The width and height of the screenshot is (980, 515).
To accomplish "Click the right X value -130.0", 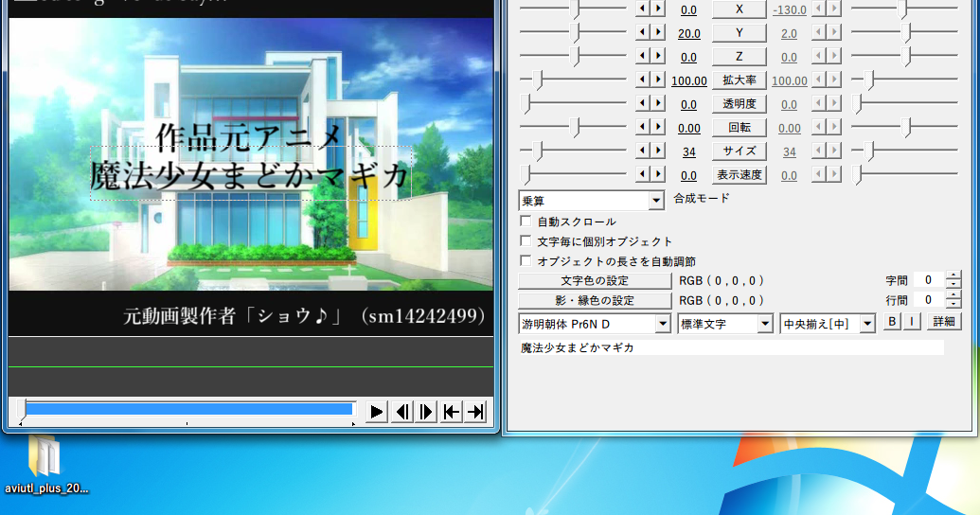I will [790, 10].
